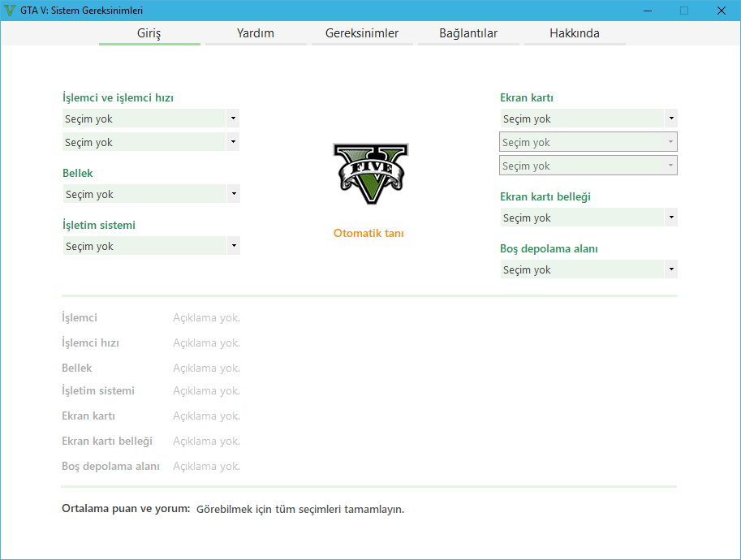741x560 pixels.
Task: Click the green Bellek heading label
Action: (x=77, y=174)
